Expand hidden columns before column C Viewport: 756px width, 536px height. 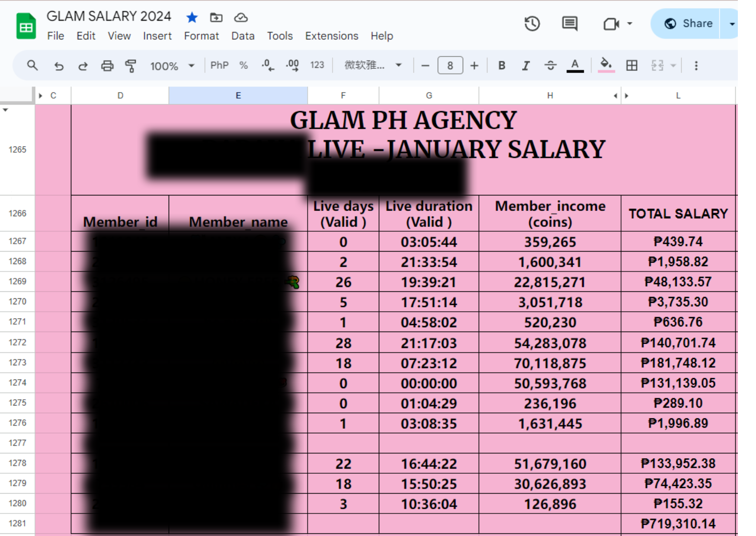pyautogui.click(x=41, y=96)
